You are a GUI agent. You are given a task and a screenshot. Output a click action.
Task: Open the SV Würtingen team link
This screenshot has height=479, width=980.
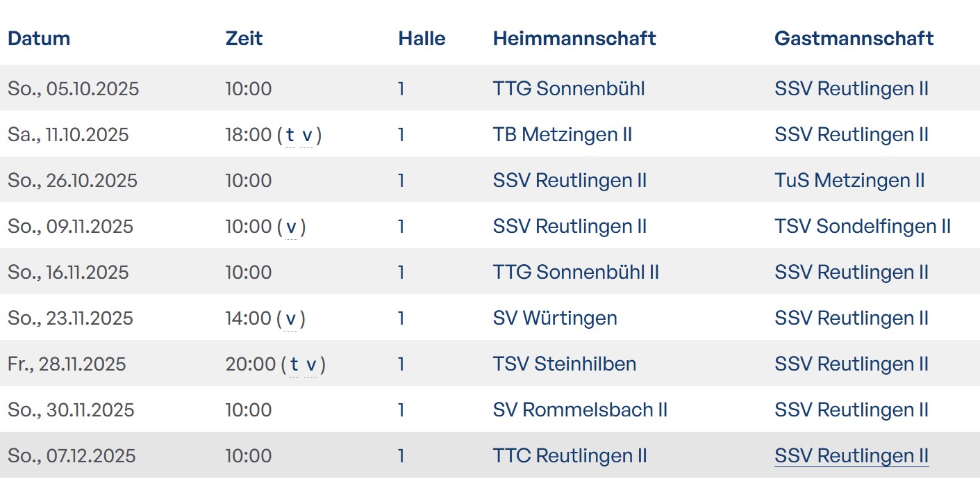555,318
